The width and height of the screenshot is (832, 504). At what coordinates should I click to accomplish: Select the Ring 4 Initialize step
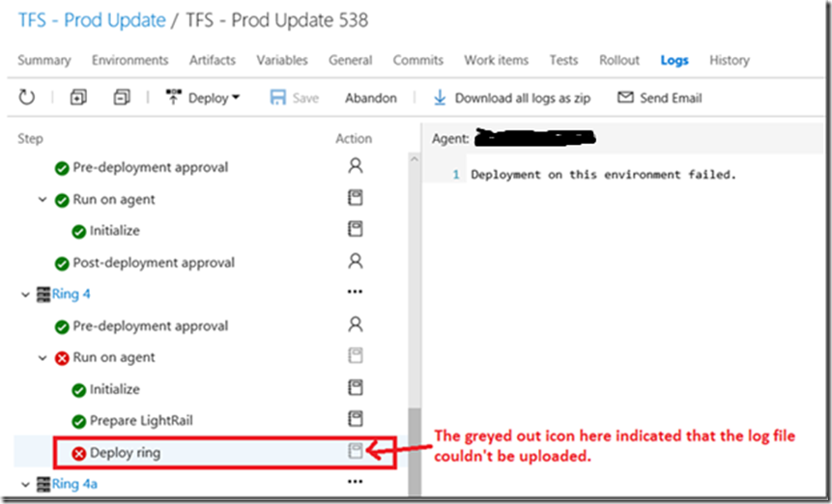click(115, 389)
